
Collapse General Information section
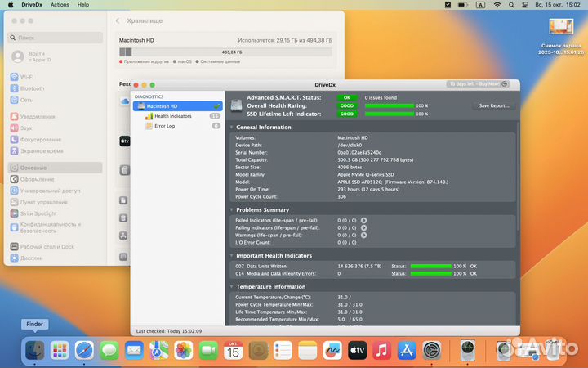tap(232, 127)
